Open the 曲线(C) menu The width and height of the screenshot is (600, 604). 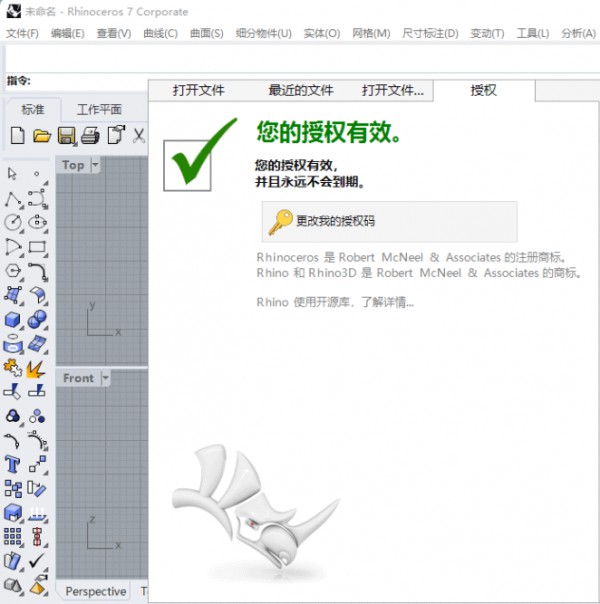click(x=160, y=34)
